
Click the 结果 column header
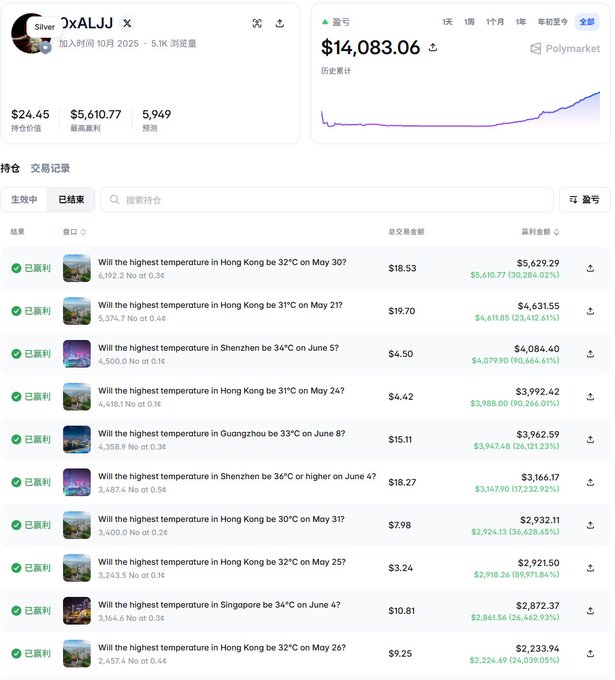point(18,232)
